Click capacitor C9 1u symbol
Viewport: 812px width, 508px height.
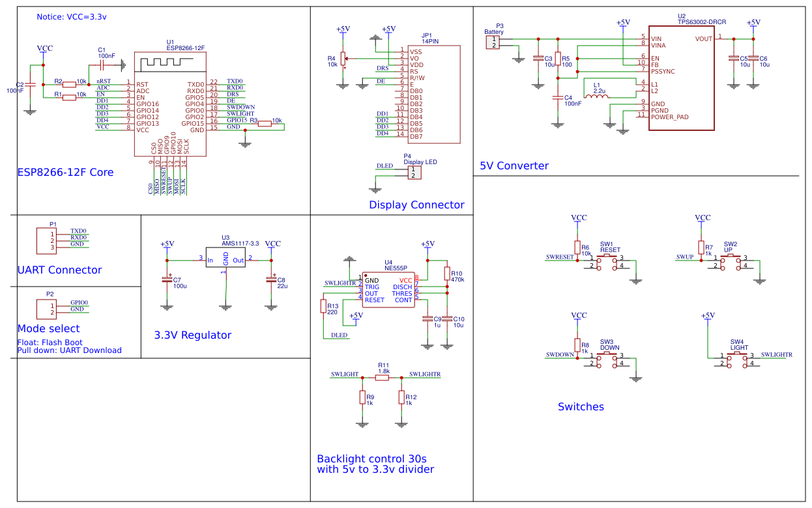click(428, 319)
